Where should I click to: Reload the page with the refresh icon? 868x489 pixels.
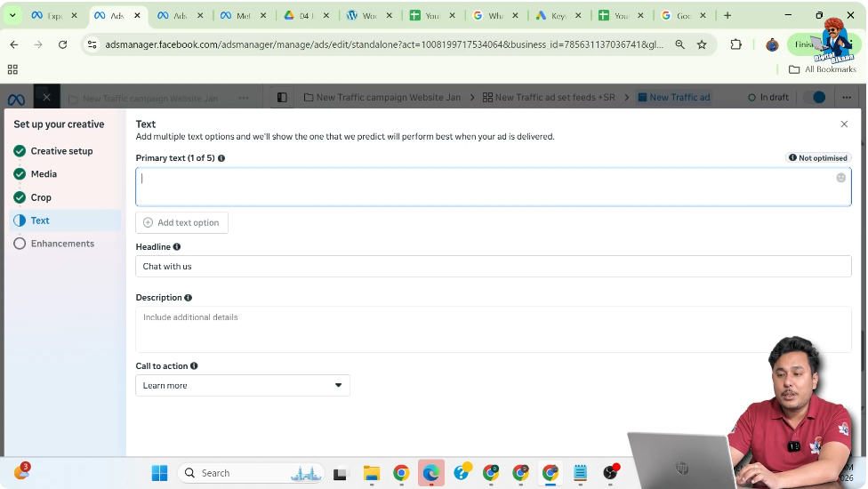point(62,44)
